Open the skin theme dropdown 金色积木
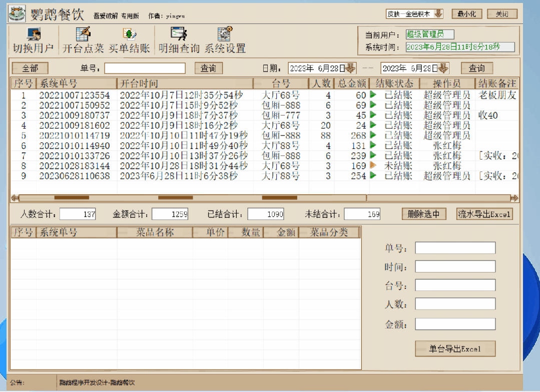 [x=438, y=14]
